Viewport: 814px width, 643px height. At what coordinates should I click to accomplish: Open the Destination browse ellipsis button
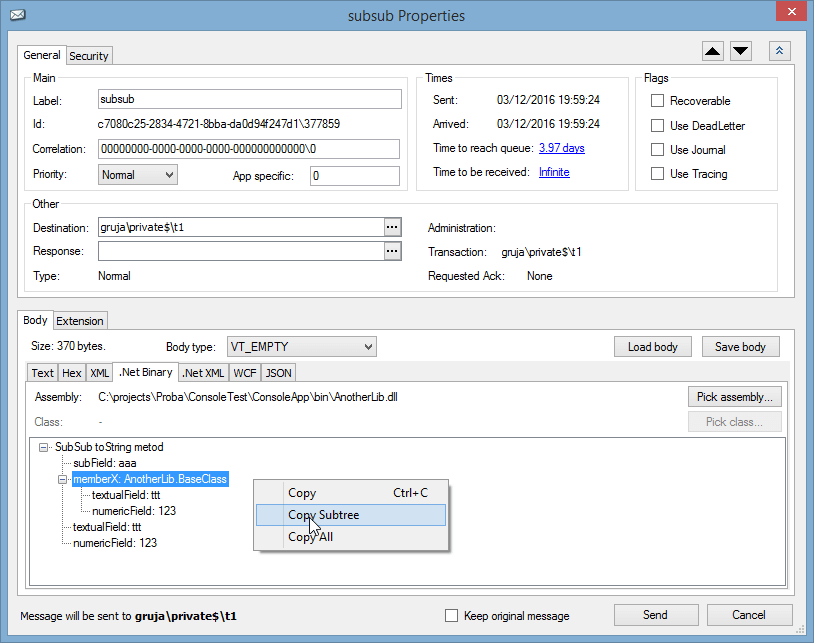coord(392,227)
